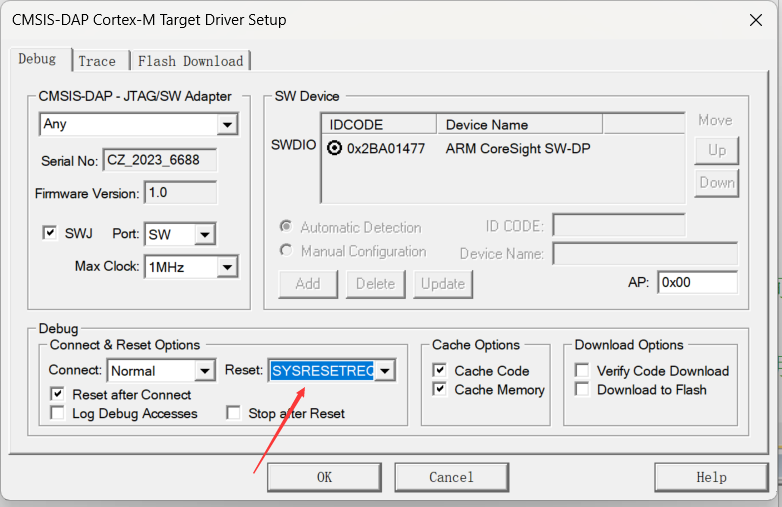Image resolution: width=782 pixels, height=507 pixels.
Task: Click the Move Down button
Action: click(717, 183)
